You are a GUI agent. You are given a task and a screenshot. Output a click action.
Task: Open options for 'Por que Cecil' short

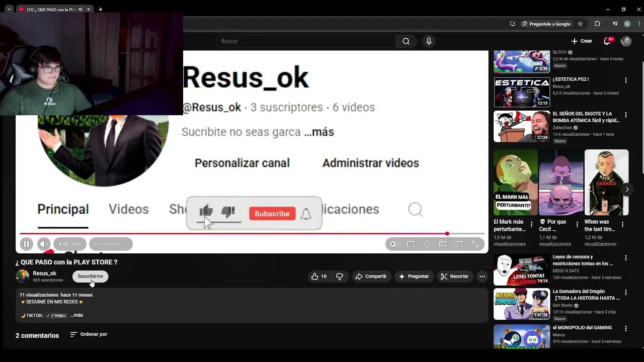click(x=577, y=224)
